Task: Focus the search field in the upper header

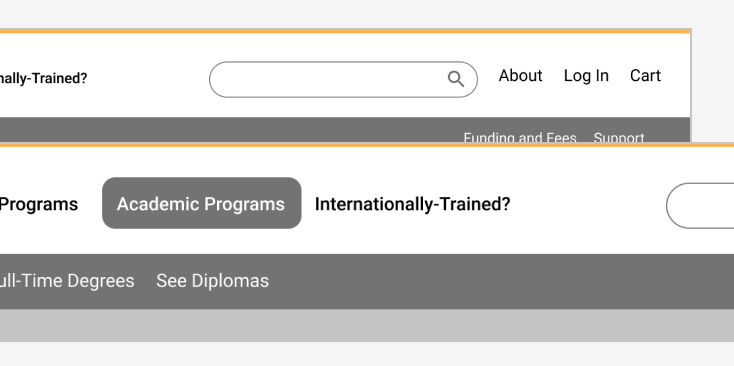Action: 343,80
